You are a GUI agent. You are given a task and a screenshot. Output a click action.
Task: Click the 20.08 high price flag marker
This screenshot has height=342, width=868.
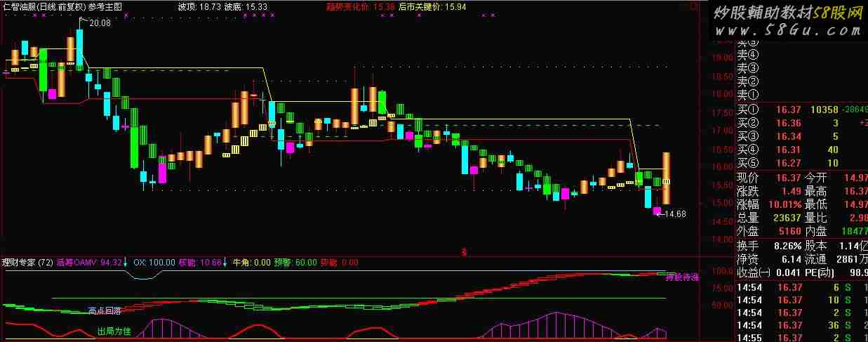pos(99,23)
